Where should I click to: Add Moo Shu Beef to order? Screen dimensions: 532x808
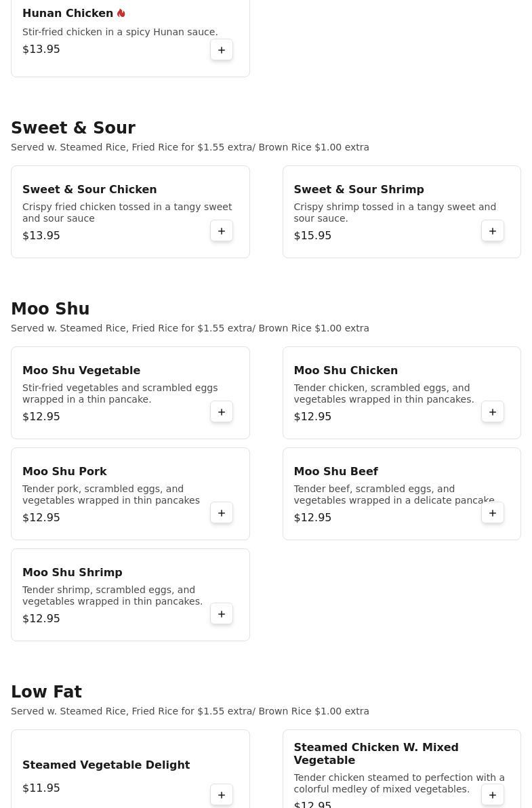coord(493,513)
